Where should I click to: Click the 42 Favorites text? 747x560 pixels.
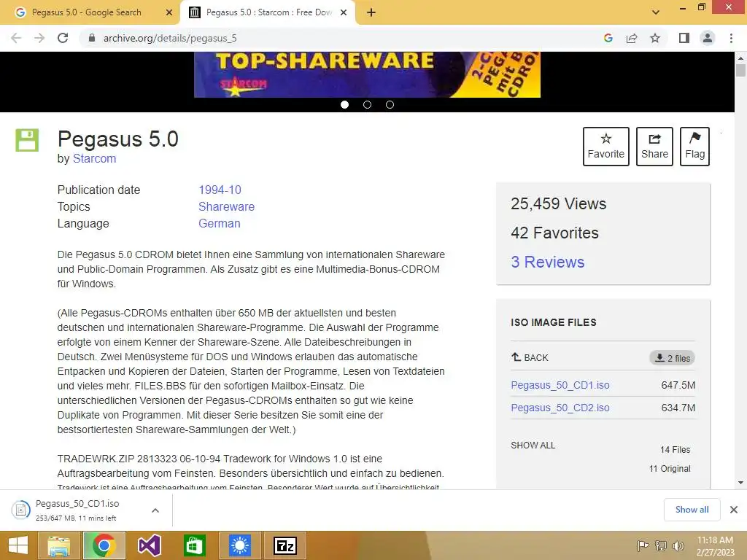[x=554, y=233]
